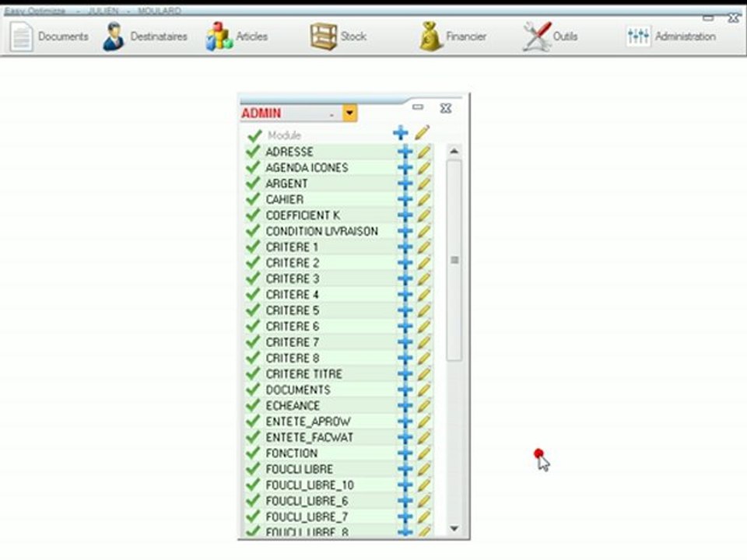Select the ENTETE_FACWAT text row
Image resolution: width=747 pixels, height=560 pixels.
point(310,438)
